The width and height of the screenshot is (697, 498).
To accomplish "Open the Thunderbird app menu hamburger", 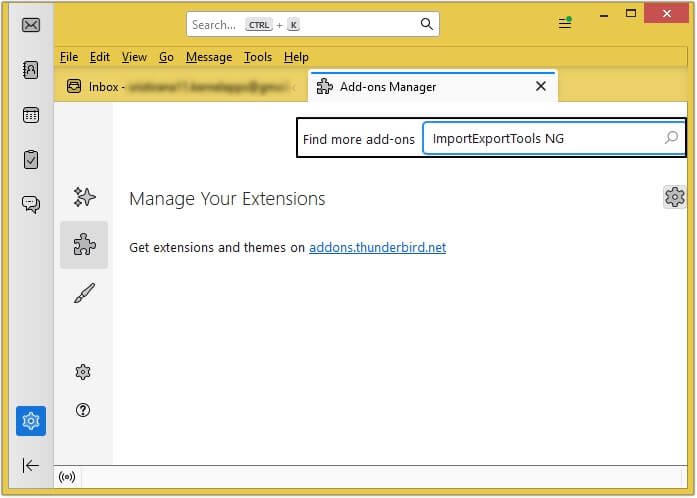I will 565,23.
